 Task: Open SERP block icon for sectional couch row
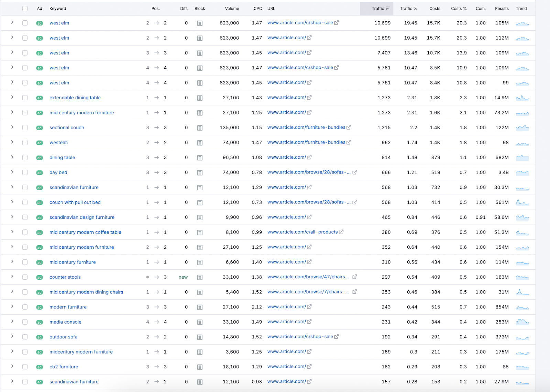coord(200,128)
